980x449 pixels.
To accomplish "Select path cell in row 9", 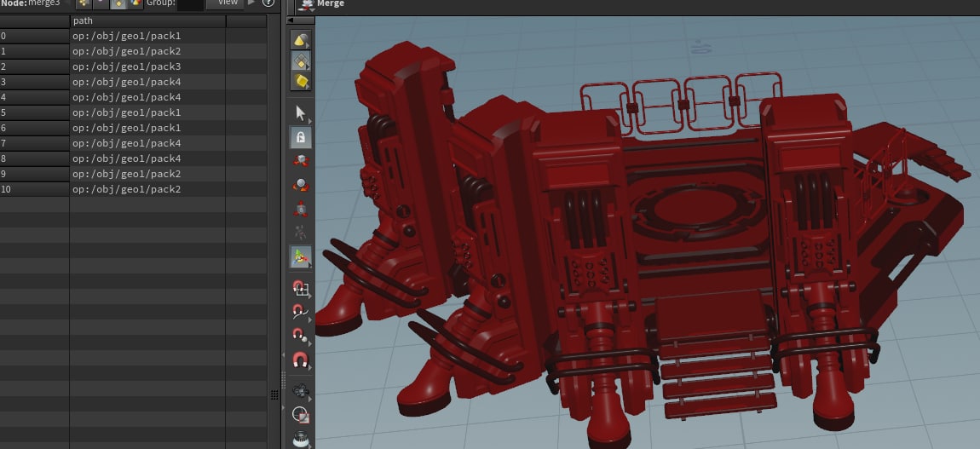I will pos(147,174).
